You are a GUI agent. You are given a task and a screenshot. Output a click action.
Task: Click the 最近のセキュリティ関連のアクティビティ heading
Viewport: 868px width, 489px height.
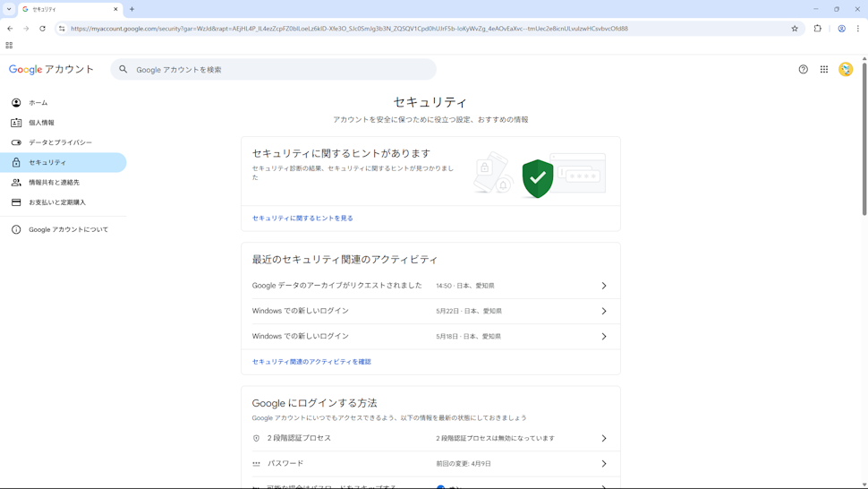(x=345, y=259)
